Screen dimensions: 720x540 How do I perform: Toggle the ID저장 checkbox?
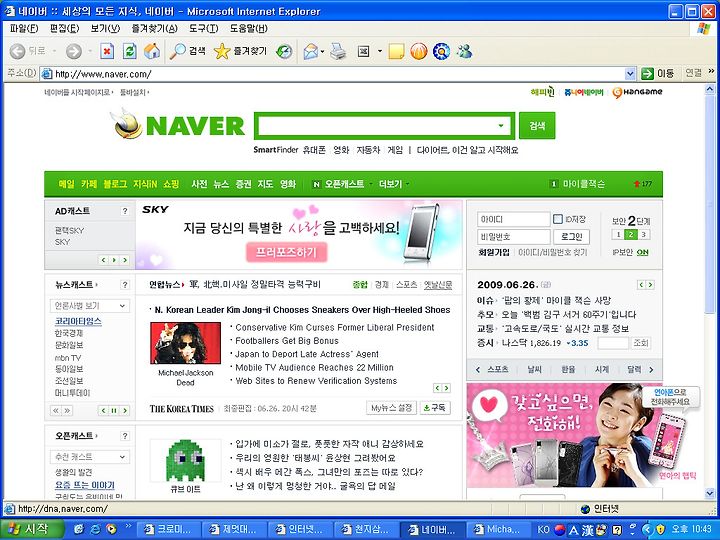pos(557,219)
